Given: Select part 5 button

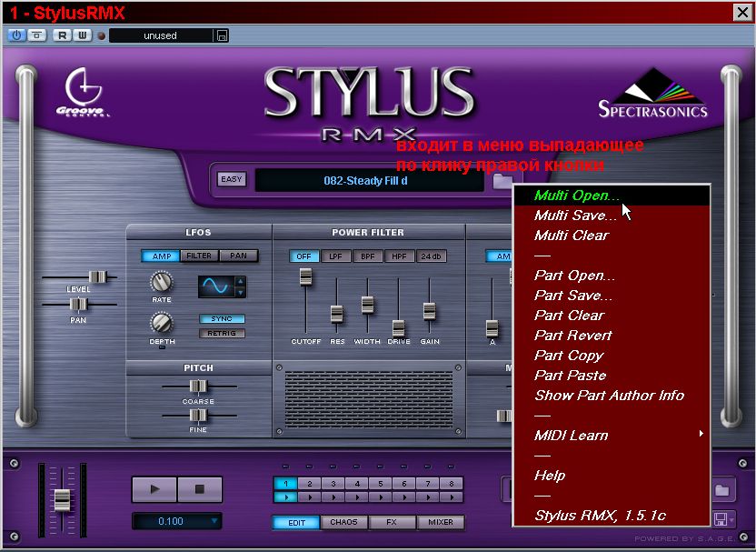Looking at the screenshot, I should [x=381, y=484].
